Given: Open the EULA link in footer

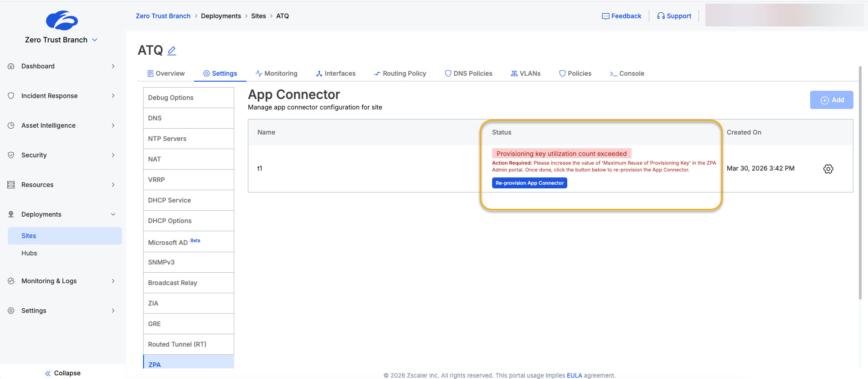Looking at the screenshot, I should (x=575, y=375).
